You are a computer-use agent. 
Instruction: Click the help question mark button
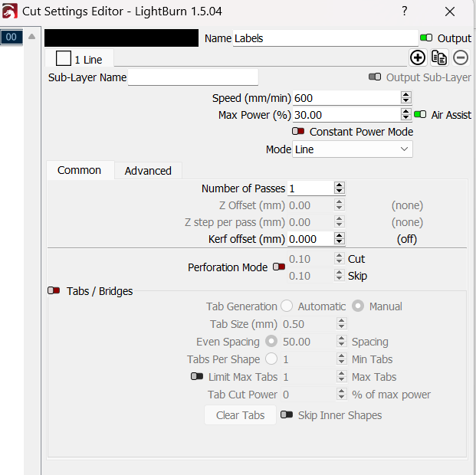pos(405,11)
